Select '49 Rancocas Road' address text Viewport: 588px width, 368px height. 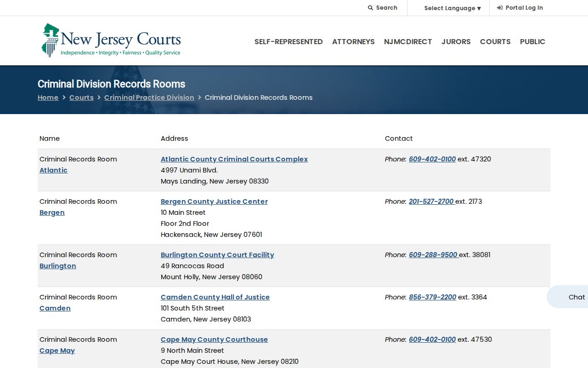tap(192, 266)
